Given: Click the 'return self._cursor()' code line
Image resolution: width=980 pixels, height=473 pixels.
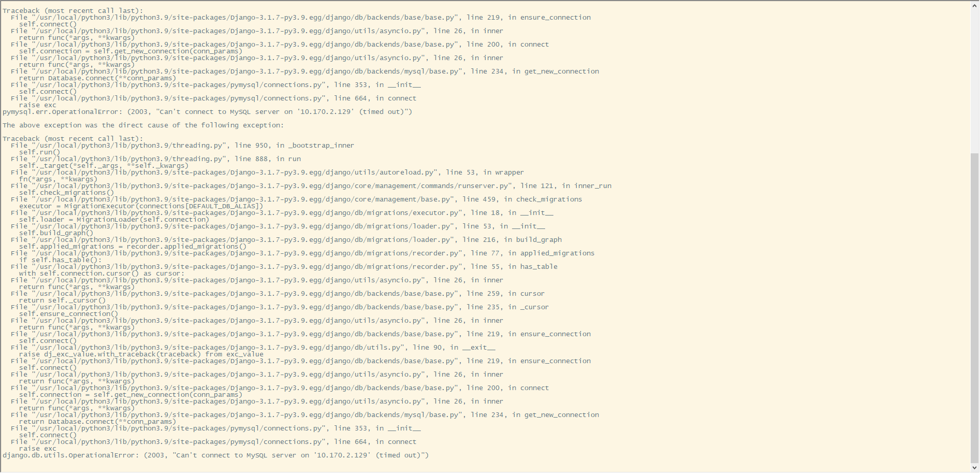Looking at the screenshot, I should (63, 300).
